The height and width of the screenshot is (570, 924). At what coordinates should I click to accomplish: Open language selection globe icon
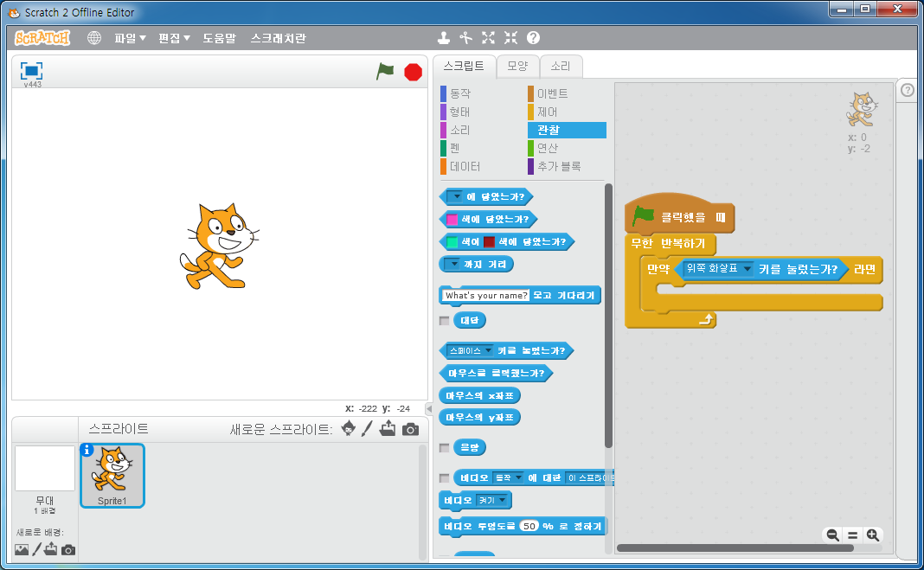(x=94, y=38)
